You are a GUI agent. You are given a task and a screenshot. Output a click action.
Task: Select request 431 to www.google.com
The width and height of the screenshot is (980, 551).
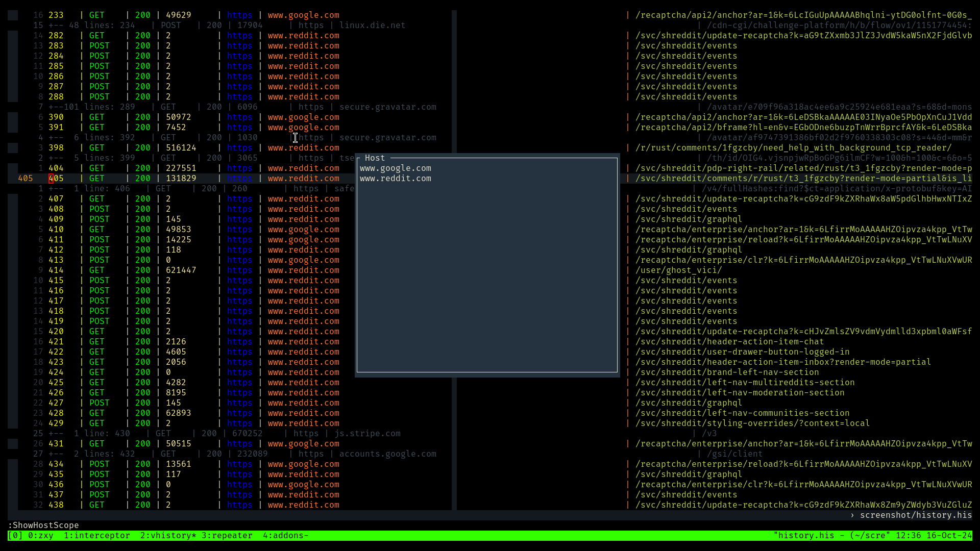click(x=56, y=444)
